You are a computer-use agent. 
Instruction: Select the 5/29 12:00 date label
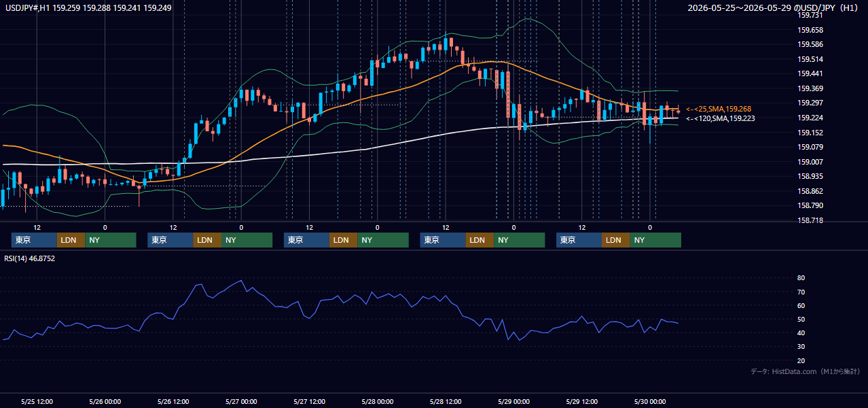pyautogui.click(x=582, y=401)
